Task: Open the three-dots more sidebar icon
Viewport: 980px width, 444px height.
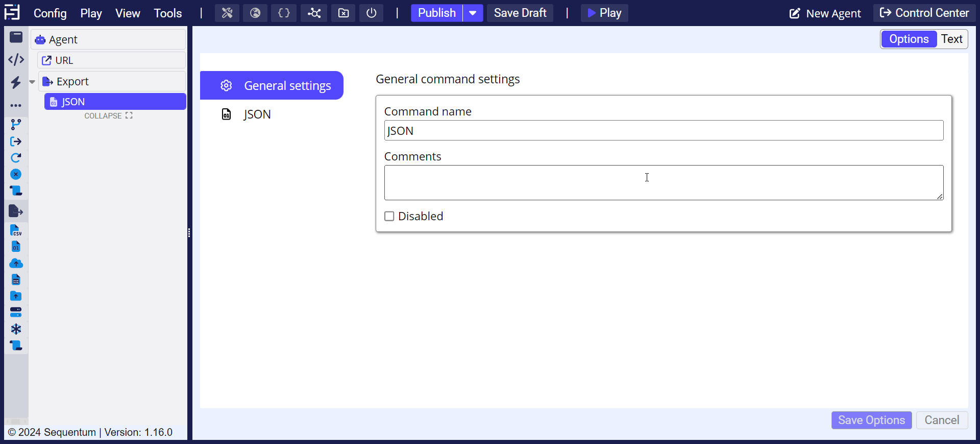Action: pos(16,106)
